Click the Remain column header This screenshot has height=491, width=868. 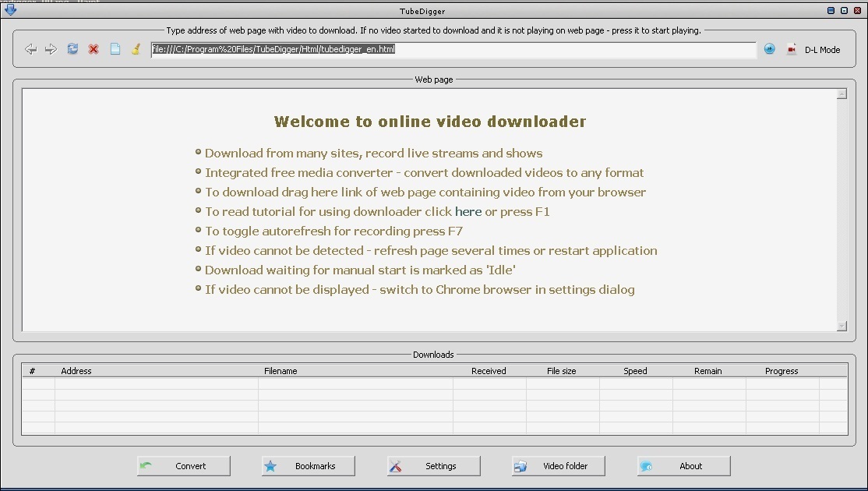[708, 371]
